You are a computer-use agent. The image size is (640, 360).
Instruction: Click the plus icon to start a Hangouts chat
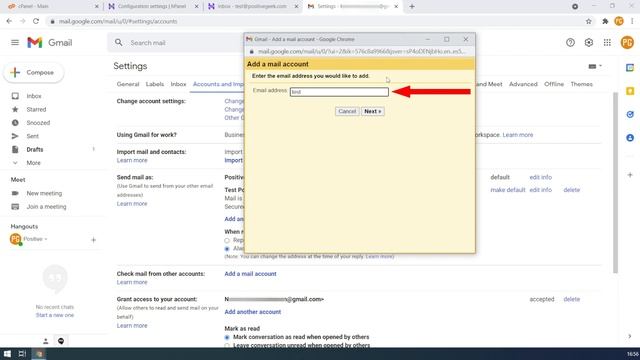pos(93,240)
